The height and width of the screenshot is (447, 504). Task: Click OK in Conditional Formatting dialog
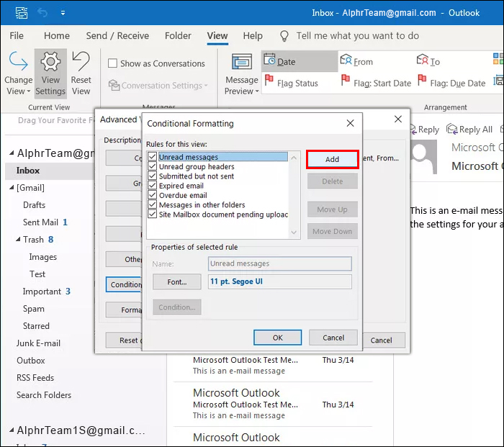(x=278, y=338)
